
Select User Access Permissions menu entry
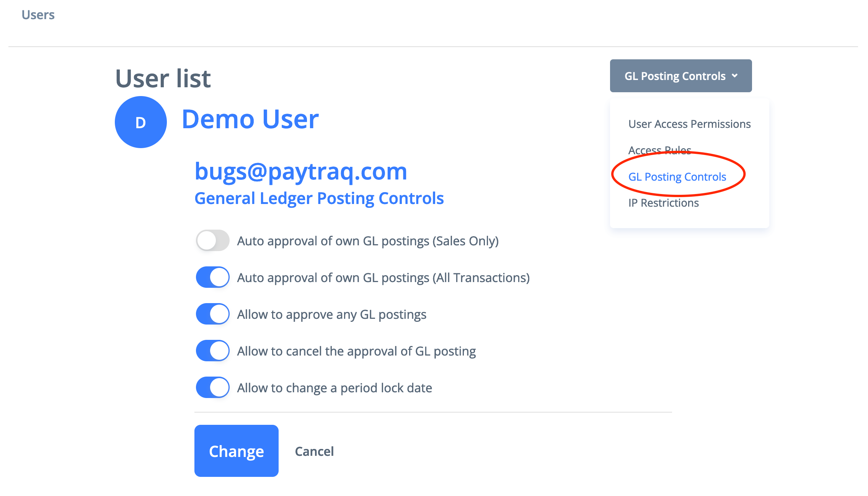point(689,124)
